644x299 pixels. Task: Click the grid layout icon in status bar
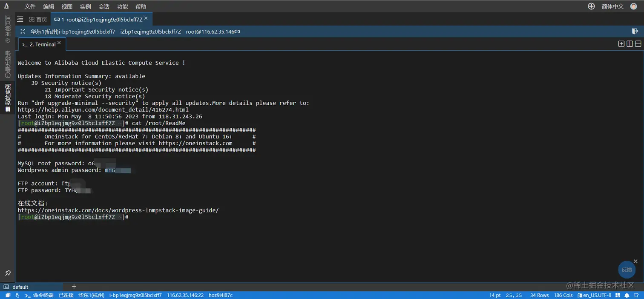click(x=618, y=295)
